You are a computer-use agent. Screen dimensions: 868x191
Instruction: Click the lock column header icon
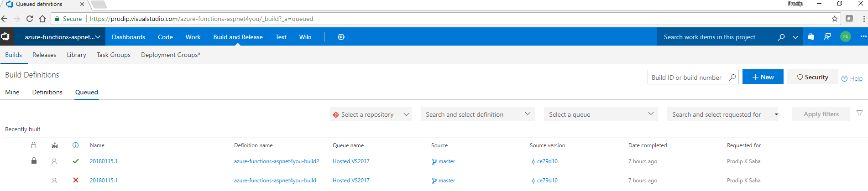click(x=33, y=145)
